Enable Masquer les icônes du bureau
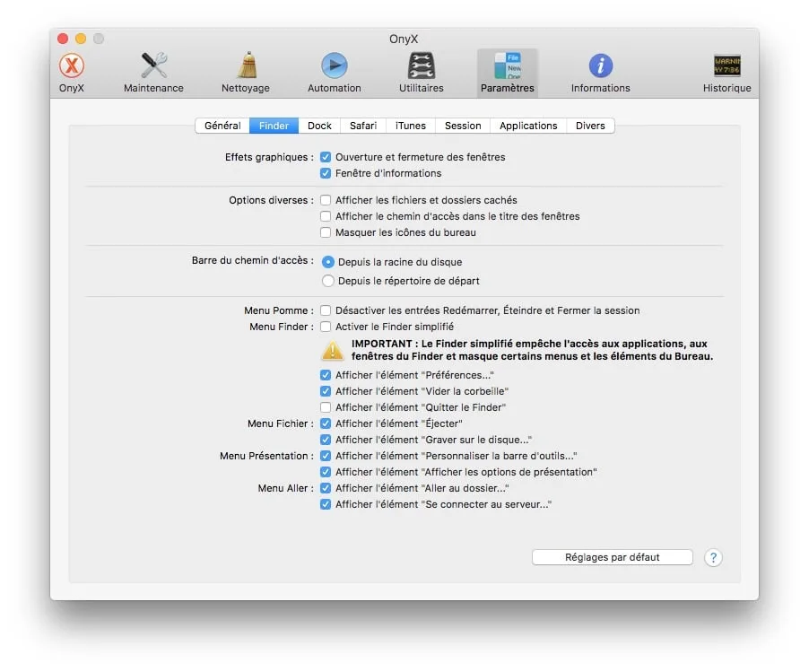 pyautogui.click(x=326, y=232)
